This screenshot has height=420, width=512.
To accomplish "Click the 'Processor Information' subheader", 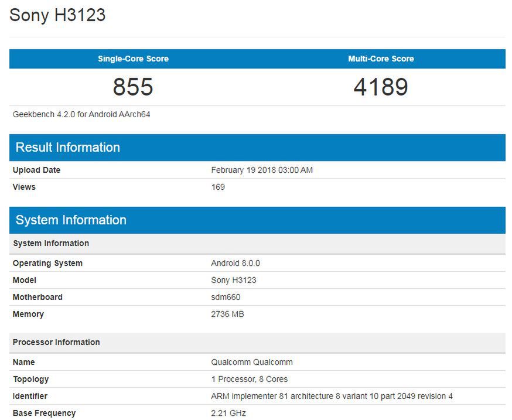I will 257,342.
